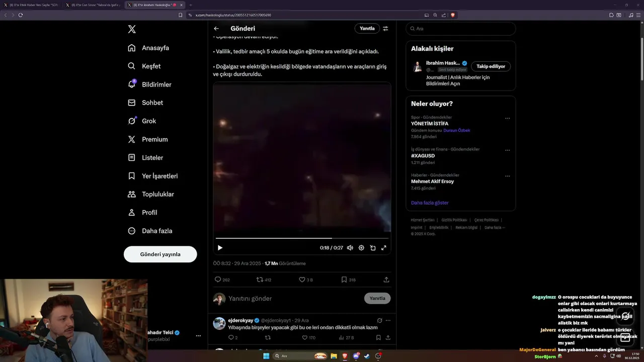Open replies on the post with 262
Screen dimensions: 644x362
click(222, 280)
